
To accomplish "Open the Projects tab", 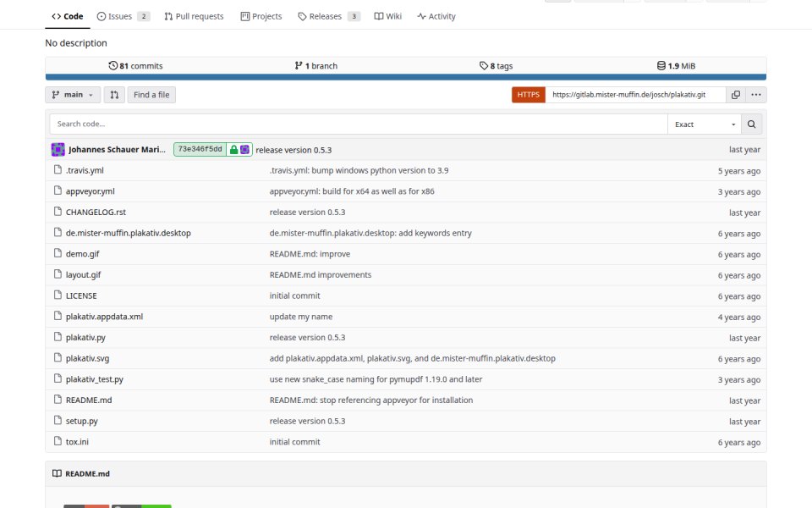I will pos(261,17).
